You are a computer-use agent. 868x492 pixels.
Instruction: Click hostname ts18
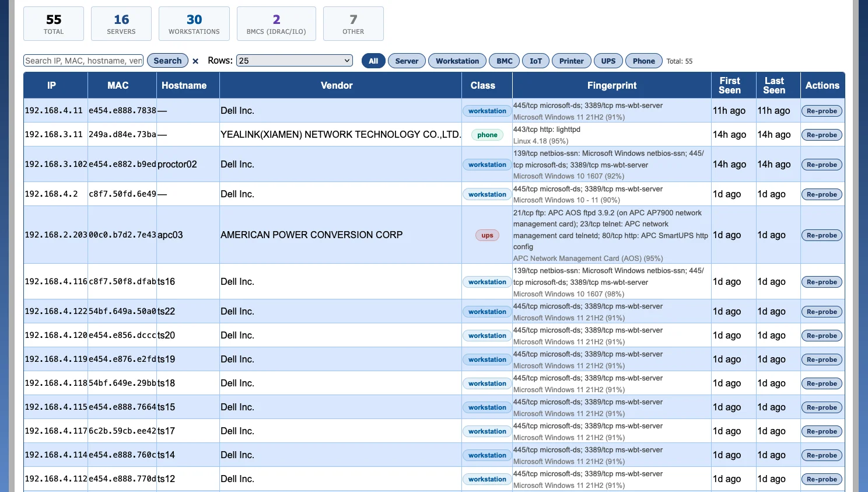click(x=166, y=383)
